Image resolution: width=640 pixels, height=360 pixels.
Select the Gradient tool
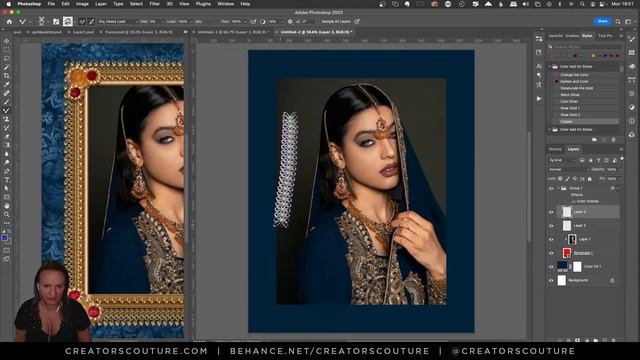pos(7,145)
